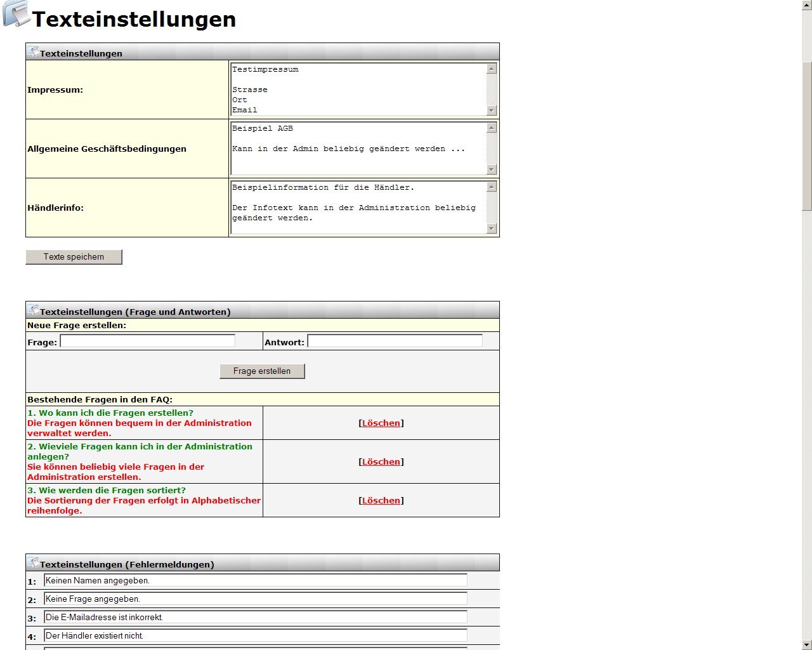Edit error message 1 'Keinen Namen angegeben'
812x650 pixels.
tap(255, 581)
